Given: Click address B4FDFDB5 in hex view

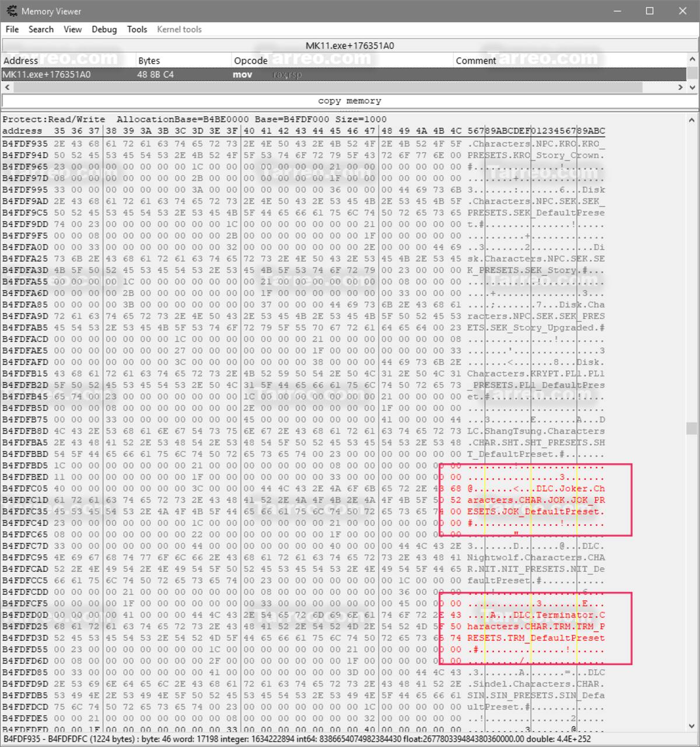Looking at the screenshot, I should point(25,695).
